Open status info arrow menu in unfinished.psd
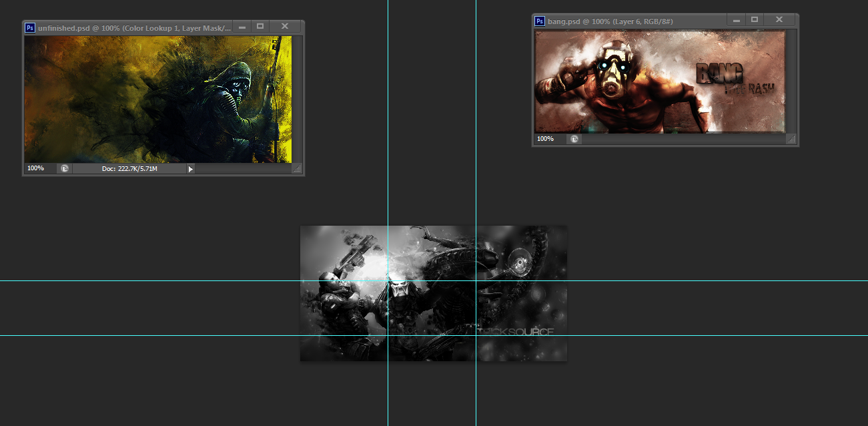 [190, 169]
